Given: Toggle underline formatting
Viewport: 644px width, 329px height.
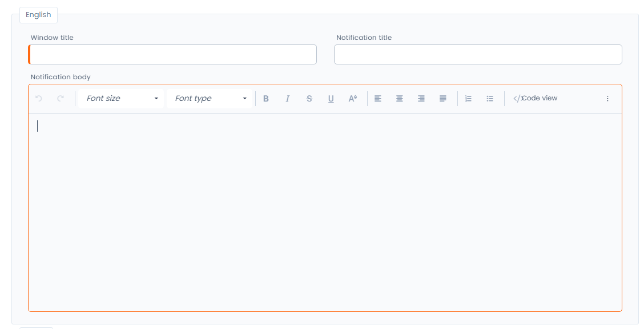Looking at the screenshot, I should pyautogui.click(x=331, y=99).
